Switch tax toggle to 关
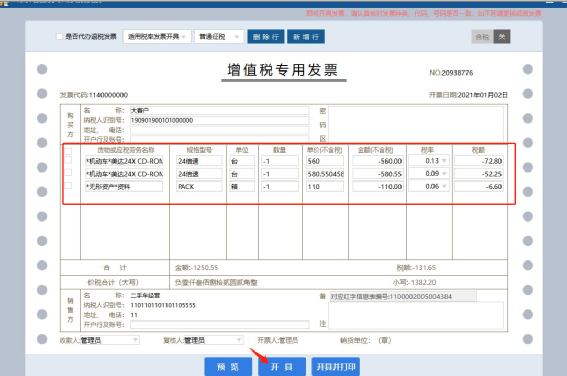 click(x=502, y=37)
